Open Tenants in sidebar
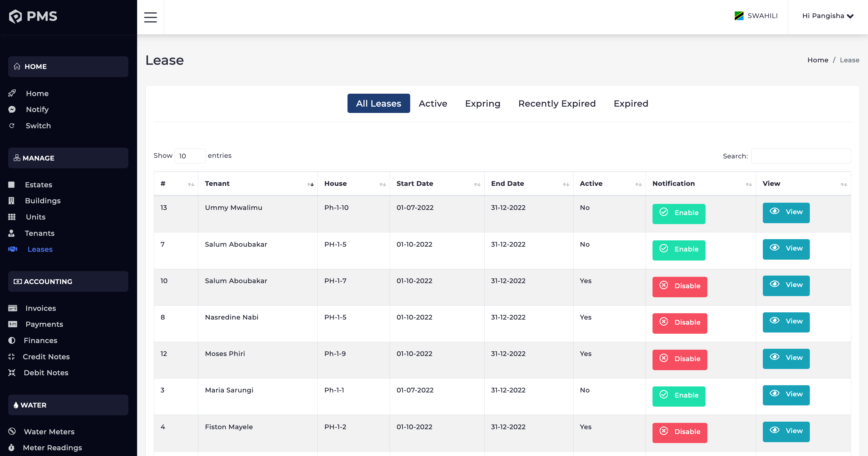868x456 pixels. point(39,233)
